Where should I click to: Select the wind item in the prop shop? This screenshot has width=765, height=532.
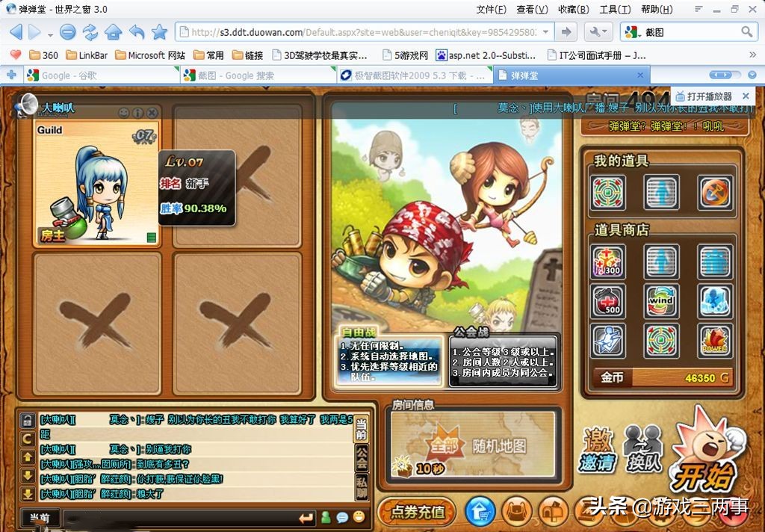coord(661,300)
